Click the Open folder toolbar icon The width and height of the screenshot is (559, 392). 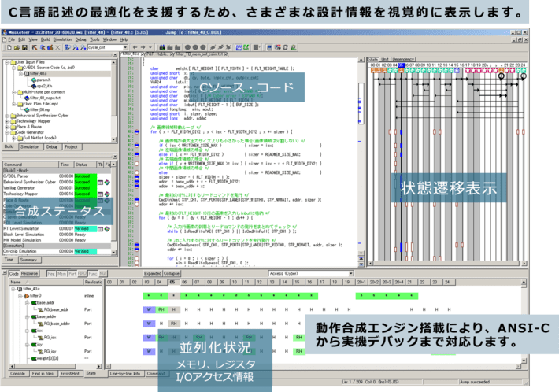[x=15, y=46]
